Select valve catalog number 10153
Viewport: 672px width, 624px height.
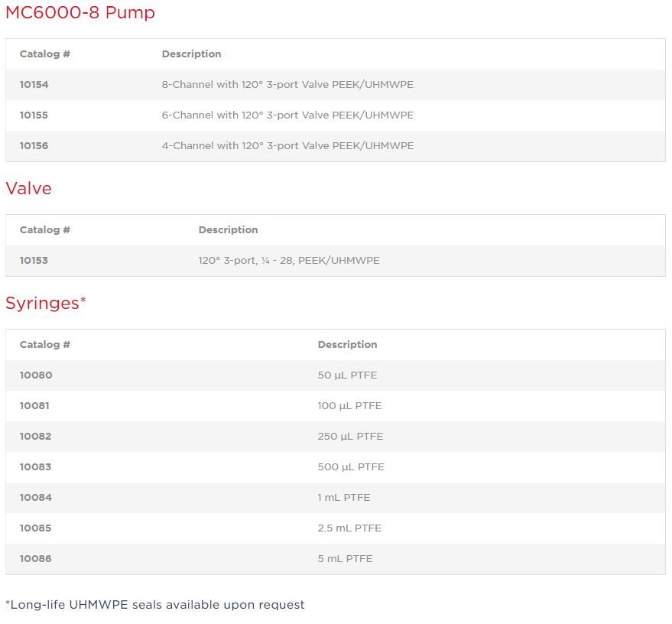pyautogui.click(x=34, y=261)
